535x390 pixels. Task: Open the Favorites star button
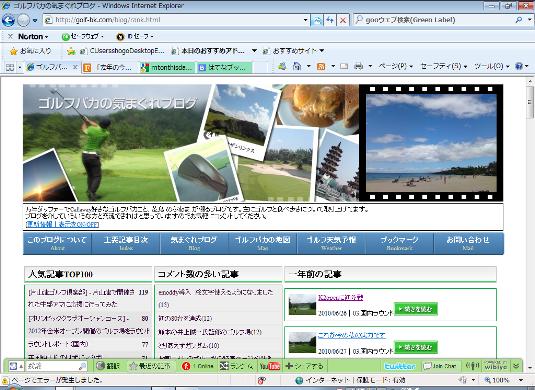click(x=30, y=51)
